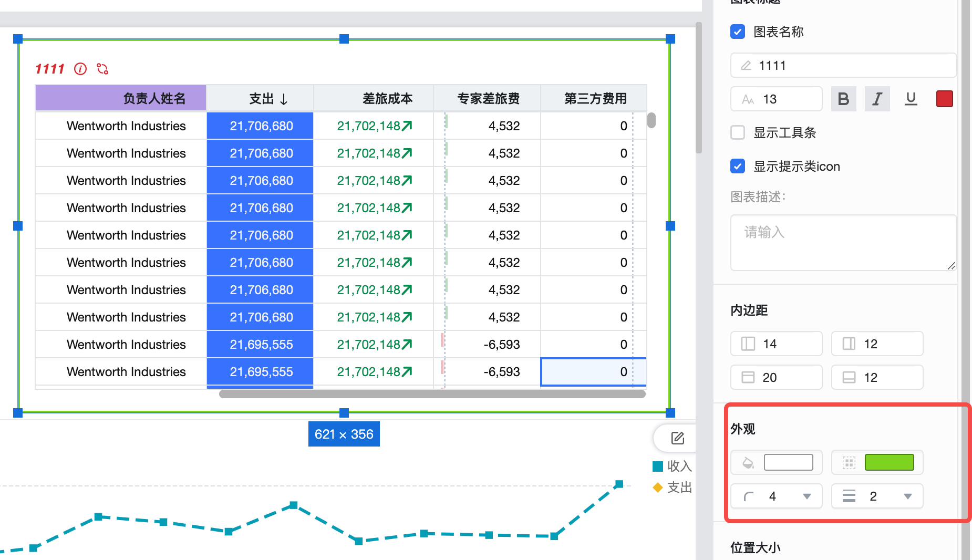The image size is (972, 560).
Task: Toggle bold formatting for chart title
Action: pyautogui.click(x=844, y=99)
